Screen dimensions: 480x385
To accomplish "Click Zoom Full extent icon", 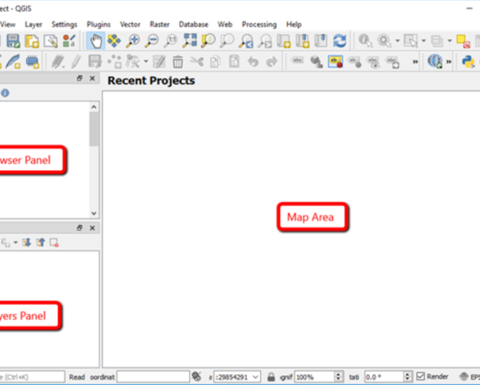I will [190, 41].
